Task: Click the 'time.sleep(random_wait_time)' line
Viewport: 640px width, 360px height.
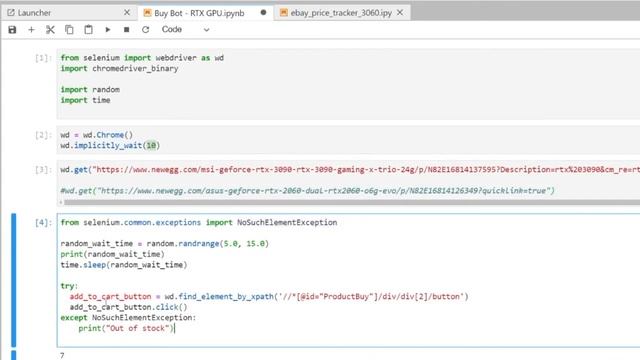Action: click(x=124, y=265)
